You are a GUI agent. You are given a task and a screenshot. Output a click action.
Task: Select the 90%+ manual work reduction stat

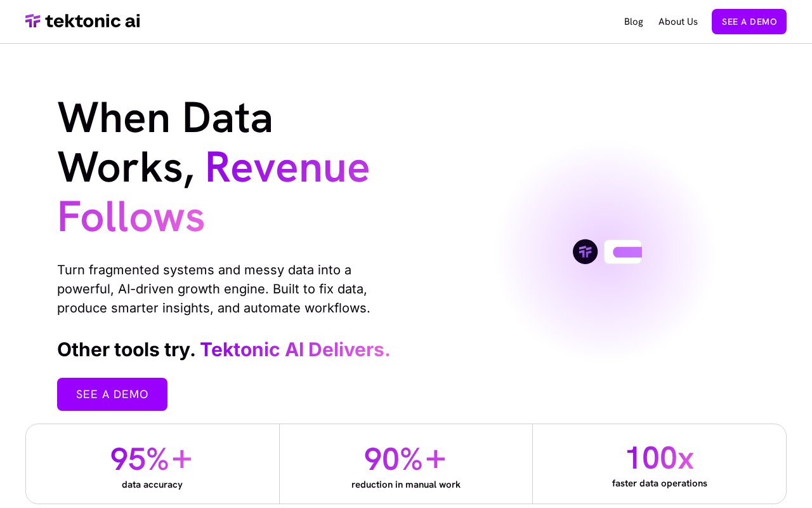(406, 464)
